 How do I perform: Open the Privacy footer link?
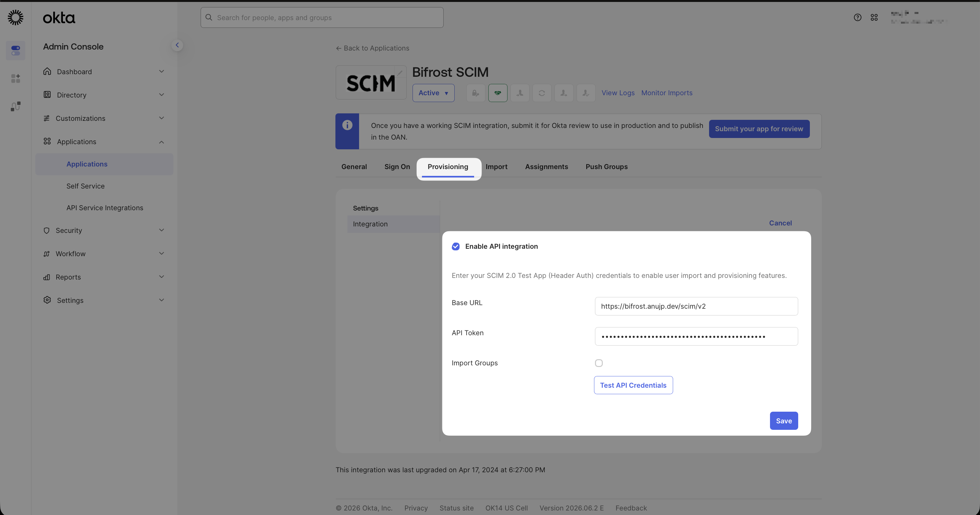pos(416,508)
